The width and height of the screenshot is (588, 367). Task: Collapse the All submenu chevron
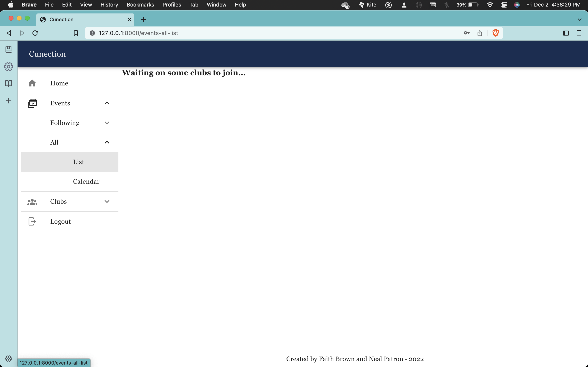(107, 143)
